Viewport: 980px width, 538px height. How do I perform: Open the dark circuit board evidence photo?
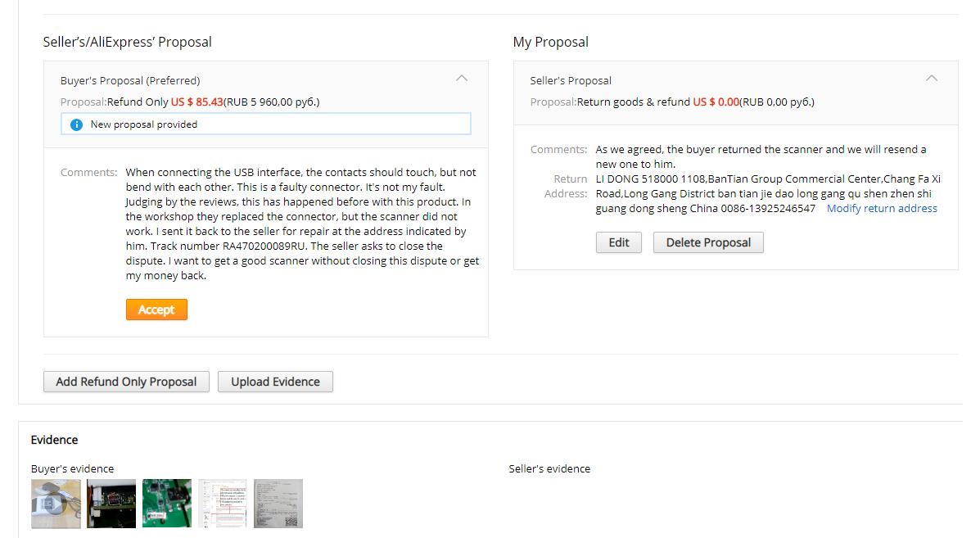[x=111, y=504]
